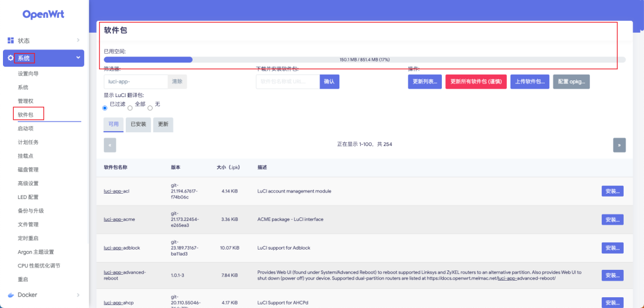Click the LuCI support for Adblock description
Screen dimensions: 644x308
(x=284, y=248)
